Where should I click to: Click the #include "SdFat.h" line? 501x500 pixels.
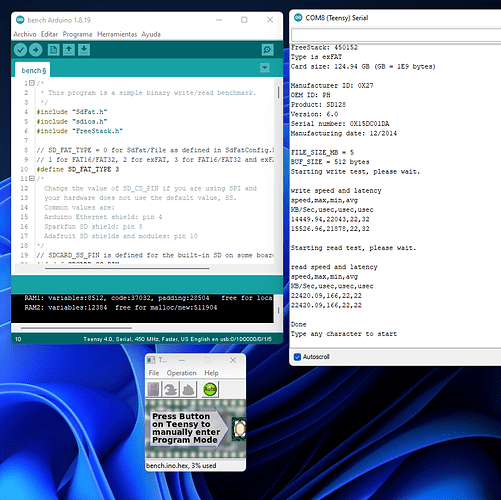(x=72, y=112)
